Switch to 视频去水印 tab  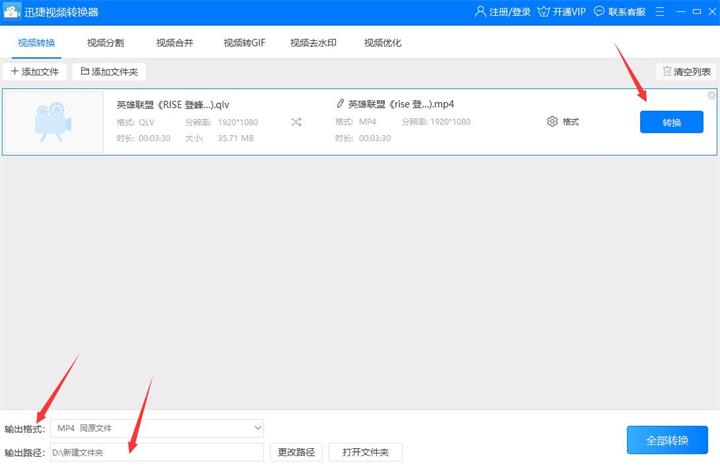coord(313,43)
